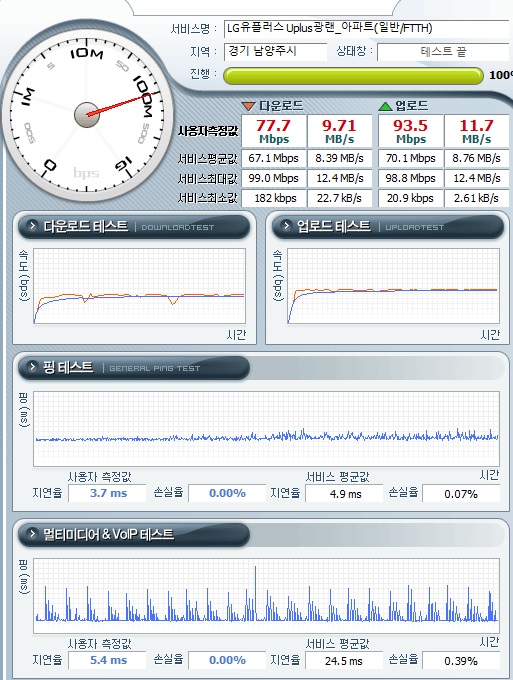This screenshot has width=513, height=680.
Task: Click the 서비스명 field showing LG유플러스
Action: [366, 29]
